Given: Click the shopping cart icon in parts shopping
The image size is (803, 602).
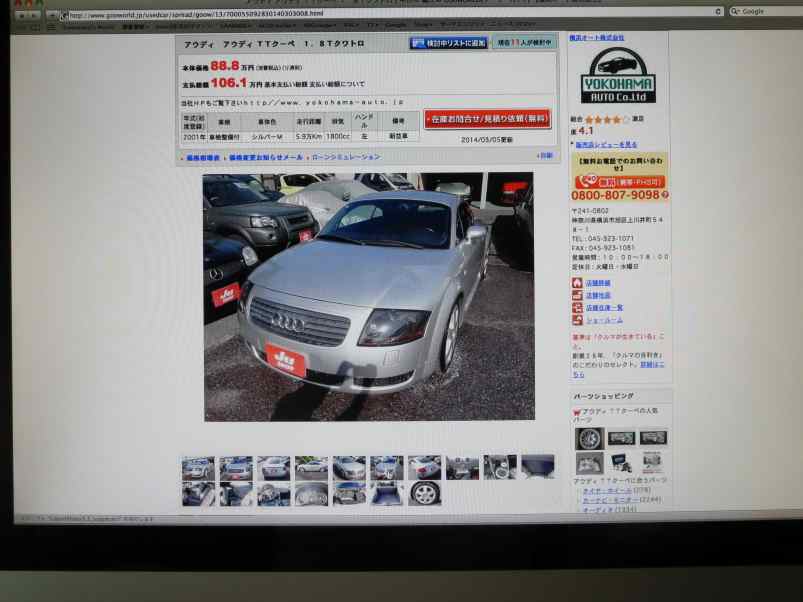Looking at the screenshot, I should [577, 412].
